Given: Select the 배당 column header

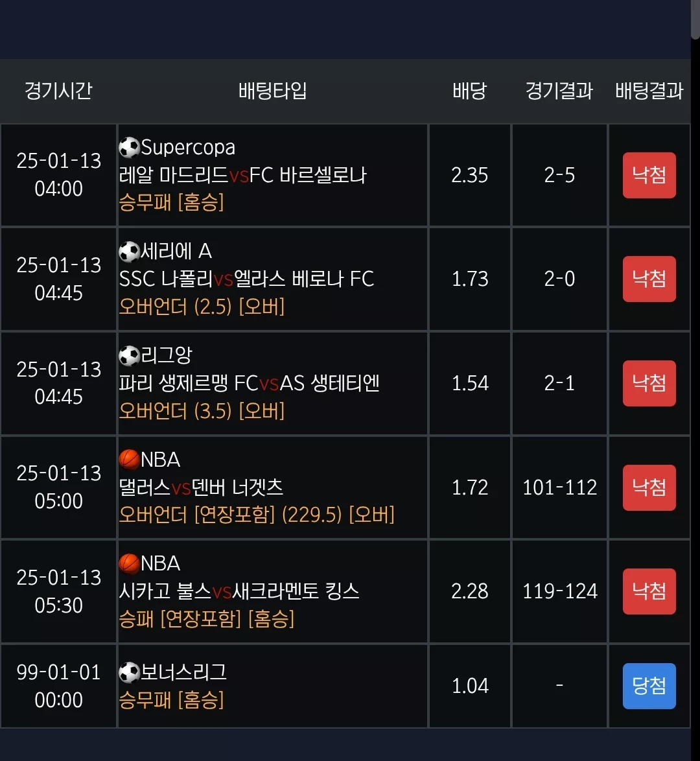Looking at the screenshot, I should [469, 91].
